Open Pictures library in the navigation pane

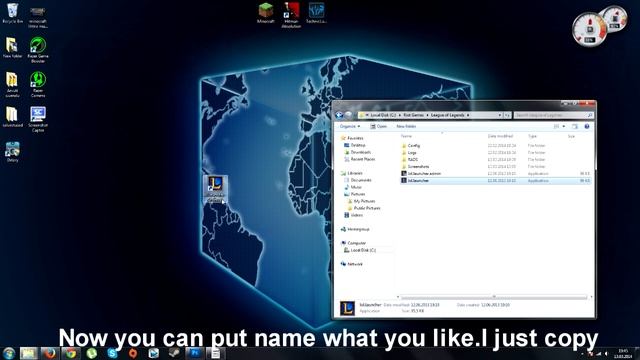click(358, 194)
